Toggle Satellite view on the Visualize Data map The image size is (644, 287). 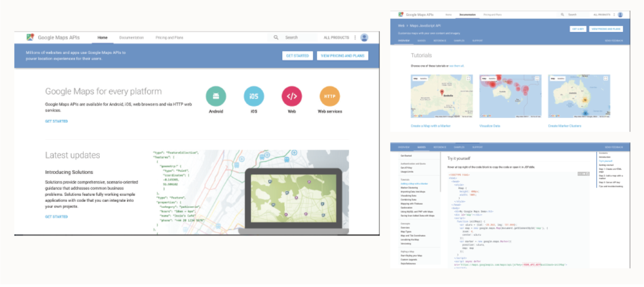click(x=492, y=79)
